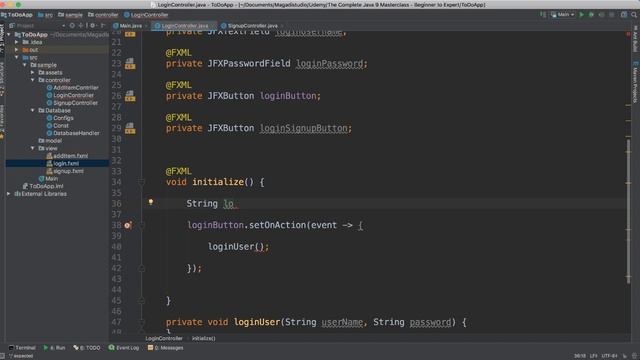Expand the .idea folder arrow
Image resolution: width=640 pixels, height=360 pixels.
tap(17, 42)
